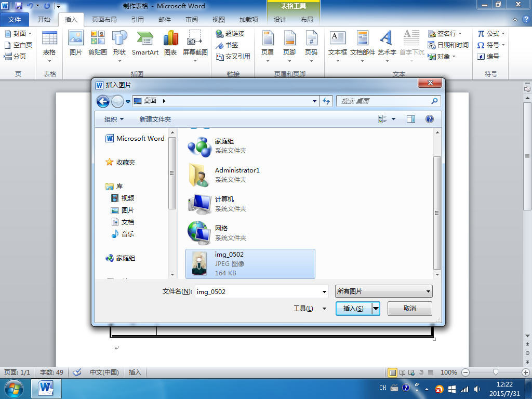Insert an Equation (公式)
Image resolution: width=532 pixels, height=399 pixels.
[490, 33]
